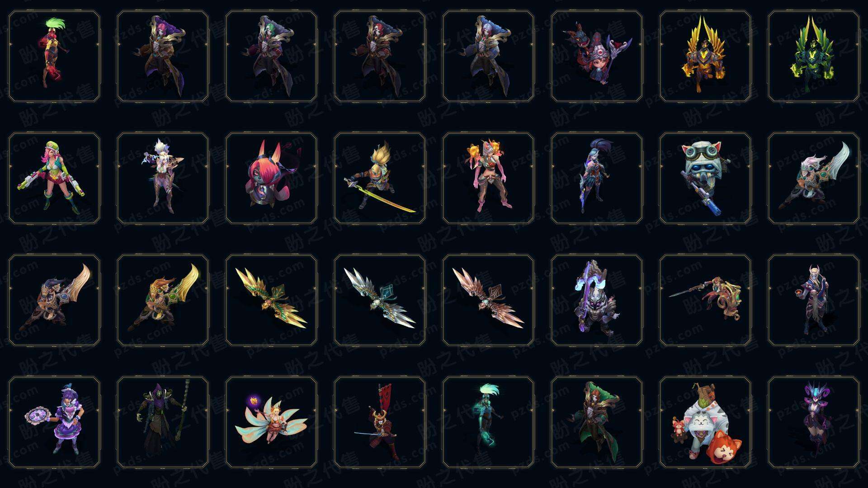Choose the cat-helmet robot with goggles
Image resolution: width=868 pixels, height=488 pixels.
pos(705,178)
